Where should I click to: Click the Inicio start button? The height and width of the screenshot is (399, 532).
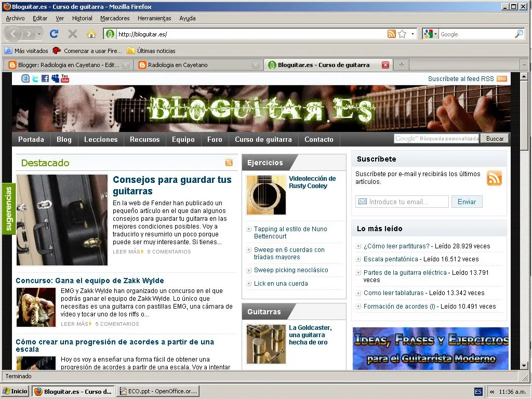tap(15, 392)
